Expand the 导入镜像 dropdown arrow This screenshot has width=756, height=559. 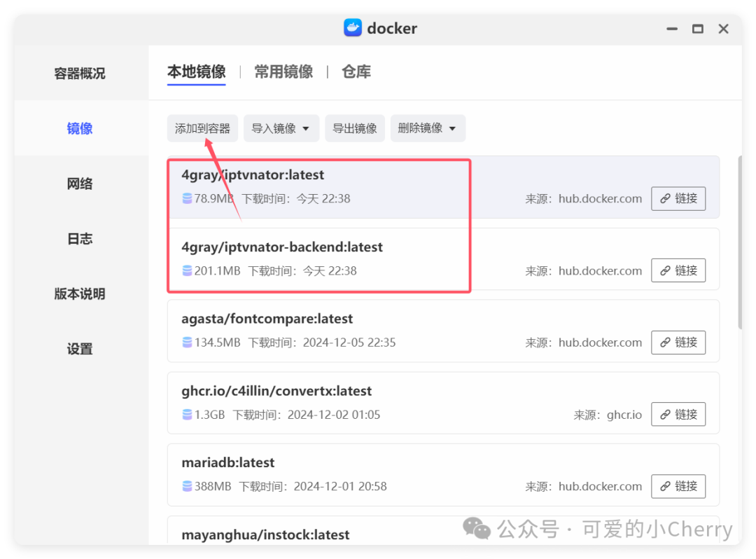pos(306,129)
